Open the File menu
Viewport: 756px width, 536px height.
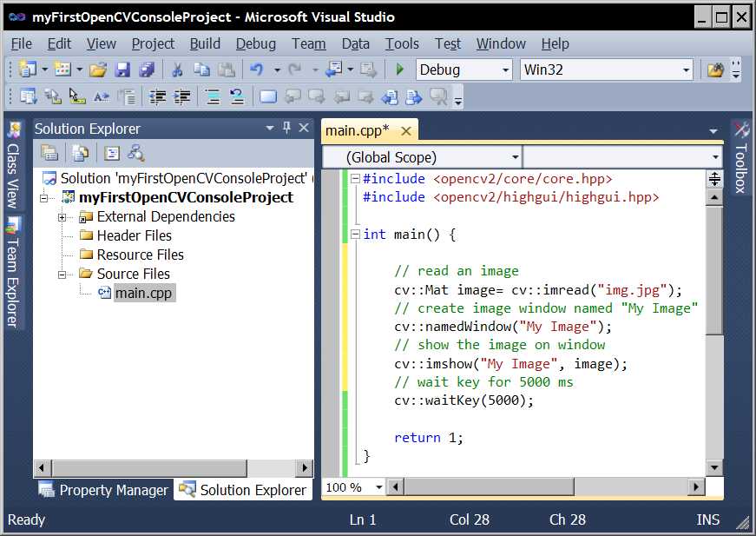pyautogui.click(x=21, y=44)
